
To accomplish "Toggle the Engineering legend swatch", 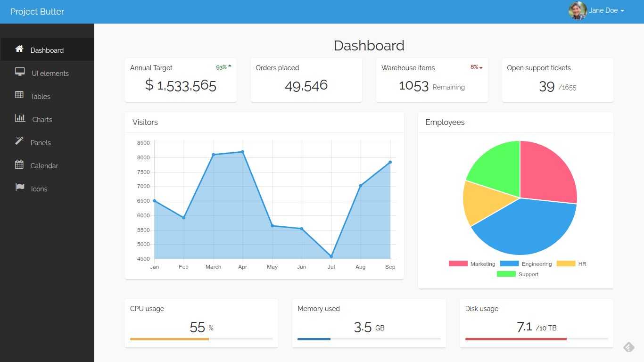I will pyautogui.click(x=509, y=264).
